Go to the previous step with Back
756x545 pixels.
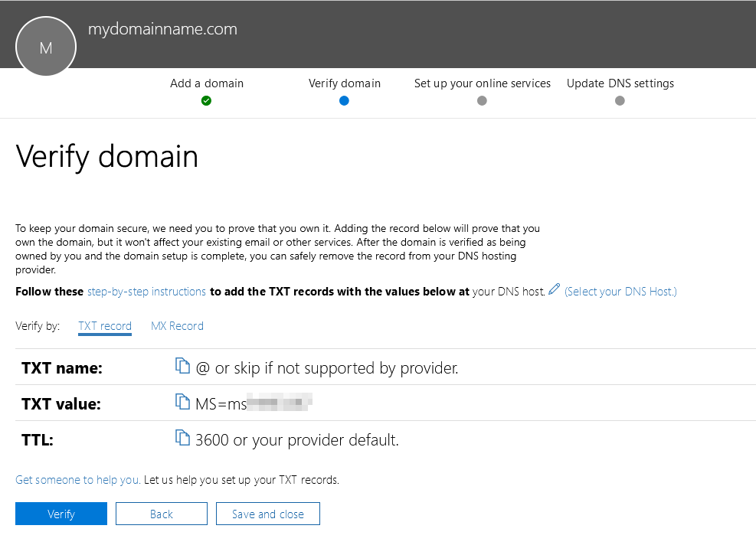click(x=162, y=514)
